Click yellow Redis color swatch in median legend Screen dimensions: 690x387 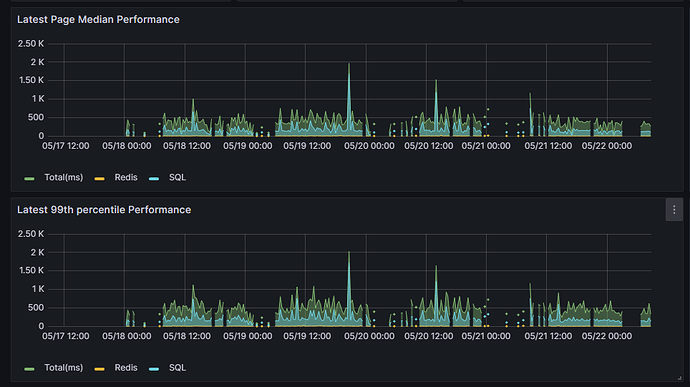pyautogui.click(x=99, y=178)
